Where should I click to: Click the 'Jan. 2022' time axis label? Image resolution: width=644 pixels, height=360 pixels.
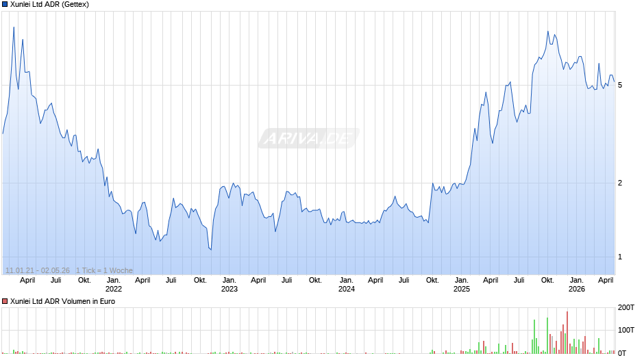[x=114, y=285]
